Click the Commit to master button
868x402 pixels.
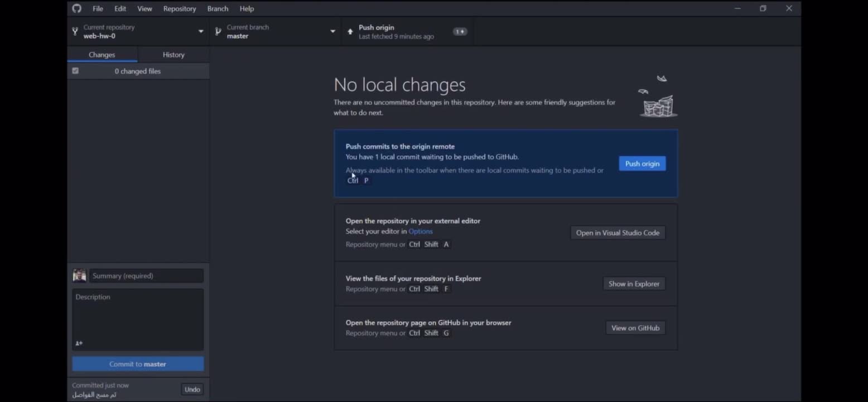tap(137, 363)
